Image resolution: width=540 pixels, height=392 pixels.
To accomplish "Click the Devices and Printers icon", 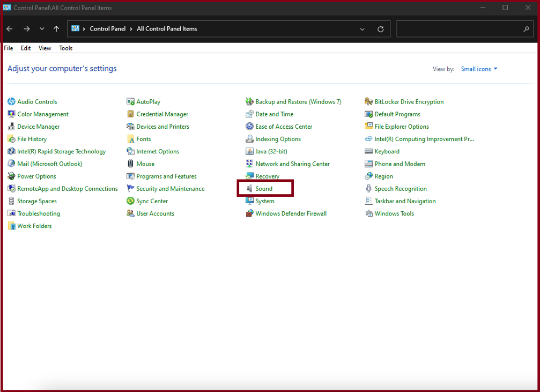I will (130, 127).
